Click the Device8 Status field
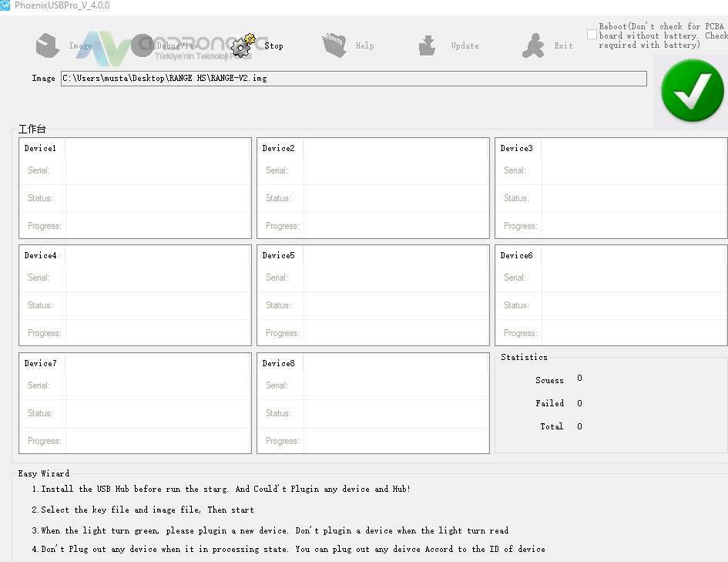Screen dimensions: 728x562 395,413
